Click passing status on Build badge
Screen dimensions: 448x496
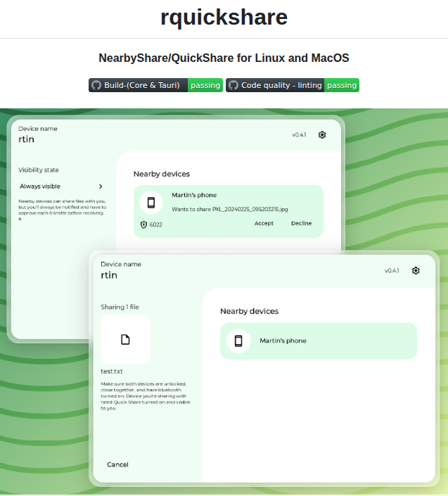pyautogui.click(x=205, y=85)
